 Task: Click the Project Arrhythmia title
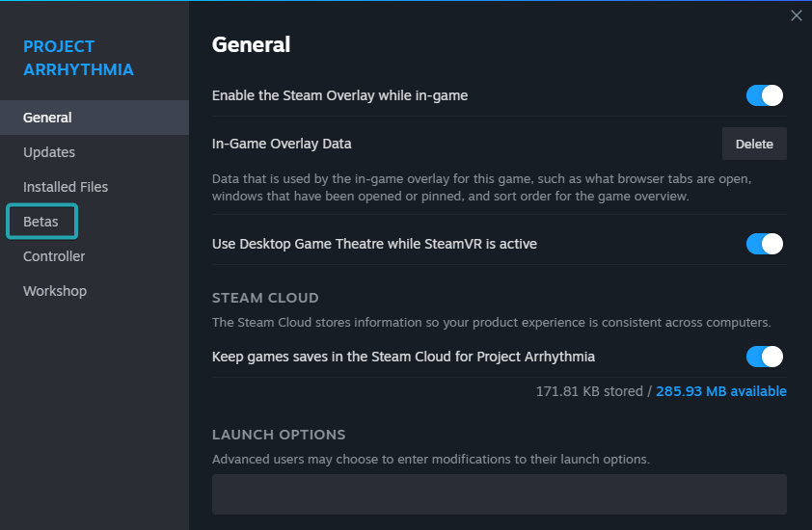[x=78, y=58]
